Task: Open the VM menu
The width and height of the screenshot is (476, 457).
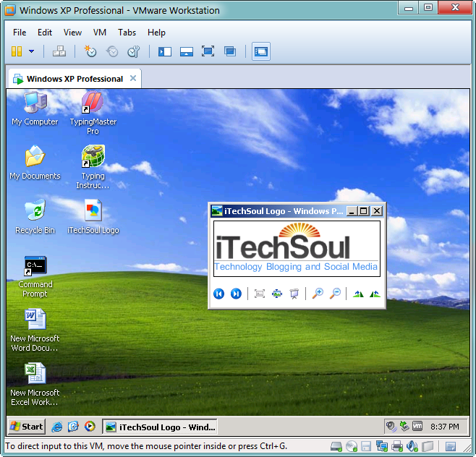Action: 100,33
